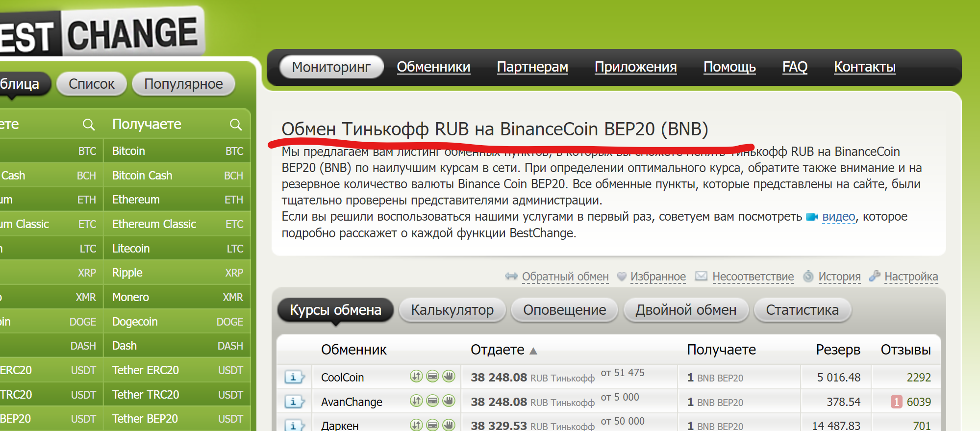Open the AvanChange exchanger link
The height and width of the screenshot is (431, 980).
[352, 402]
